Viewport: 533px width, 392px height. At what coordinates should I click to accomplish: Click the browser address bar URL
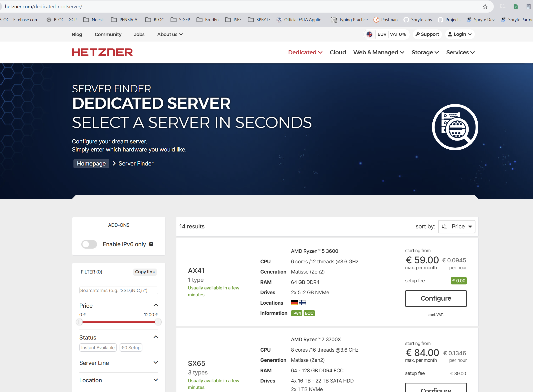pyautogui.click(x=44, y=7)
